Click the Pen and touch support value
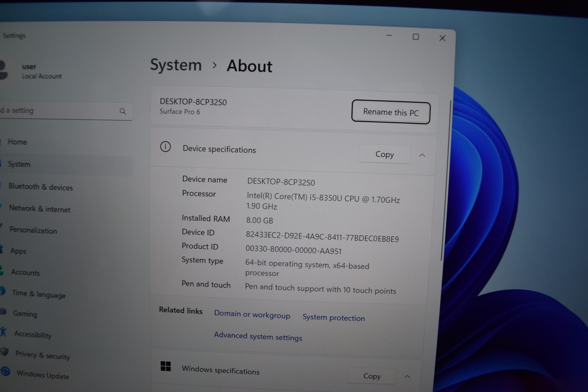This screenshot has width=588, height=392. point(320,289)
